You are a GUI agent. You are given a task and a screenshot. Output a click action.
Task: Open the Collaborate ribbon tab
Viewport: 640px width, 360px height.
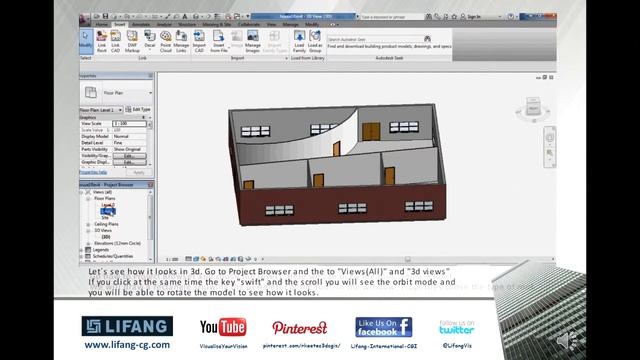249,24
